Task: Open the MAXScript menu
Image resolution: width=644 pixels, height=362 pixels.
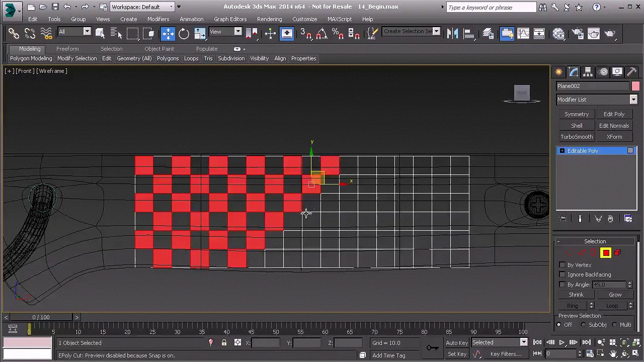Action: 340,19
